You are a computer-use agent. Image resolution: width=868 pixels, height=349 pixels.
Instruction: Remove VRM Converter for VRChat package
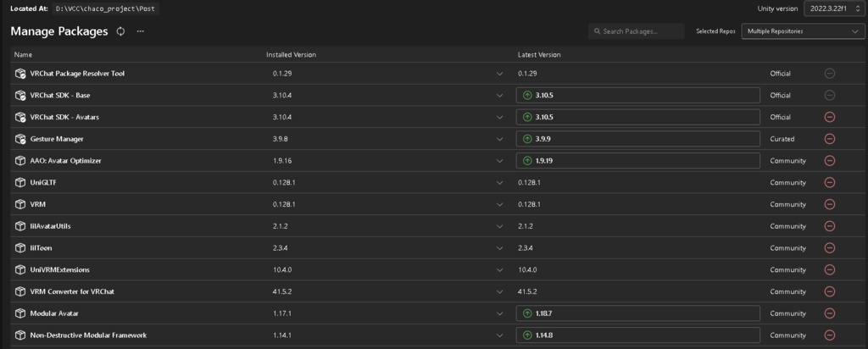point(829,291)
